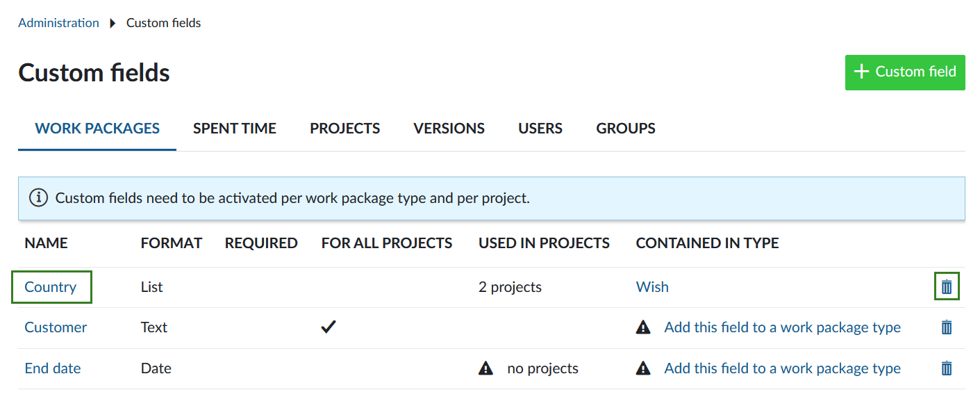Open the End date custom field
Screen dimensions: 980x399
pos(53,368)
